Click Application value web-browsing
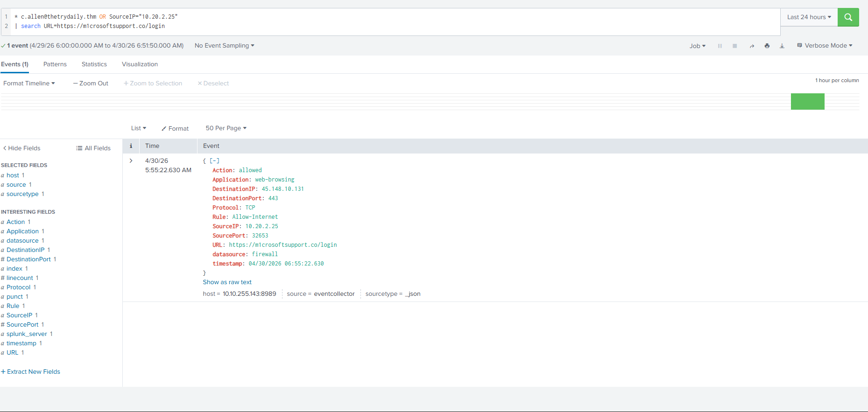The width and height of the screenshot is (868, 412). point(275,180)
